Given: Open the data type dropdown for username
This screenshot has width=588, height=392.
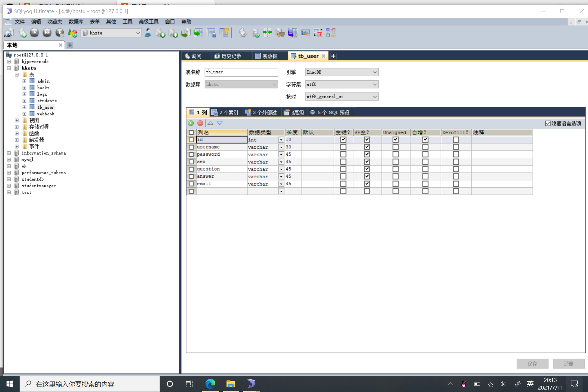Looking at the screenshot, I should click(281, 147).
